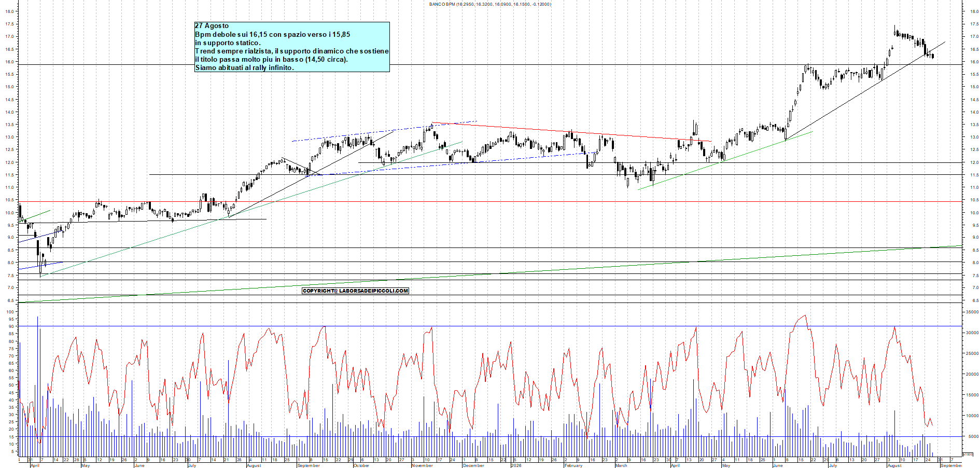Click the 16.5 label on left price axis
Image resolution: width=980 pixels, height=468 pixels.
(10, 49)
